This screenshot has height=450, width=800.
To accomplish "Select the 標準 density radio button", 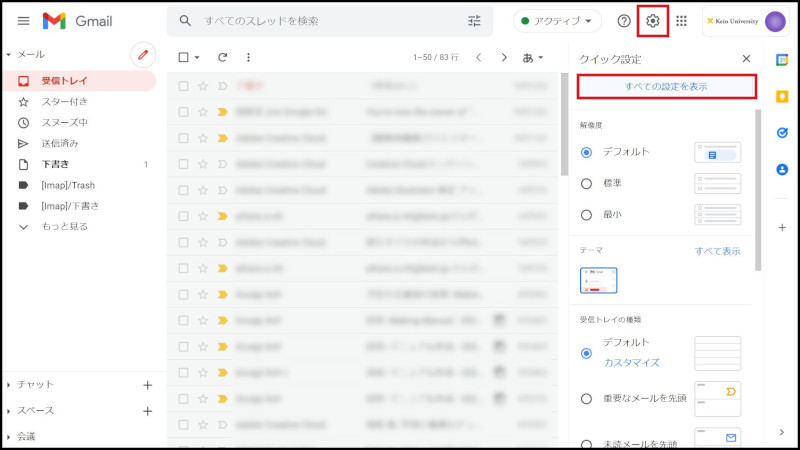I will (587, 183).
